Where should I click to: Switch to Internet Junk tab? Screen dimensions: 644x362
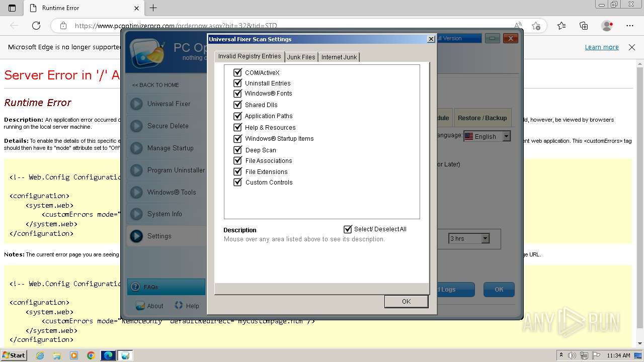click(339, 57)
